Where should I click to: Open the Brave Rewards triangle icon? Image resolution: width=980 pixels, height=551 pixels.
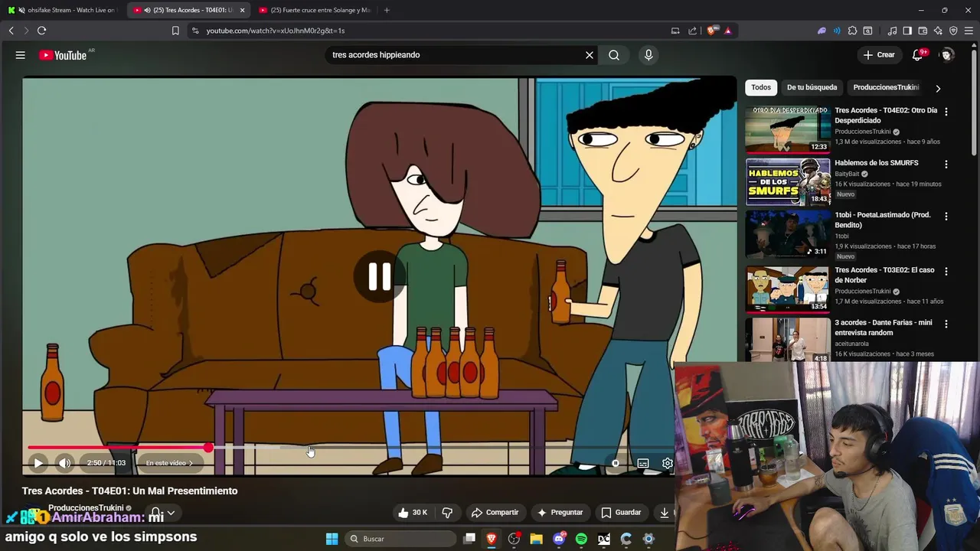pos(727,31)
